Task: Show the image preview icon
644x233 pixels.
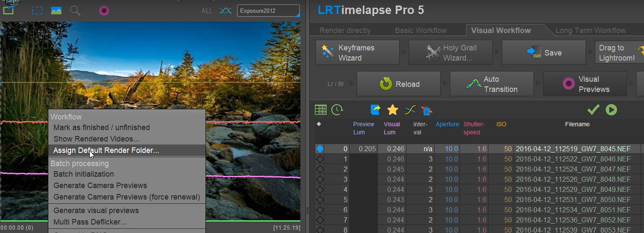Action: 56,11
